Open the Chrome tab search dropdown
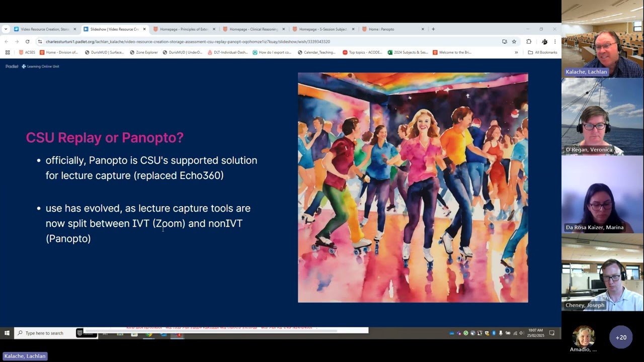 point(6,29)
